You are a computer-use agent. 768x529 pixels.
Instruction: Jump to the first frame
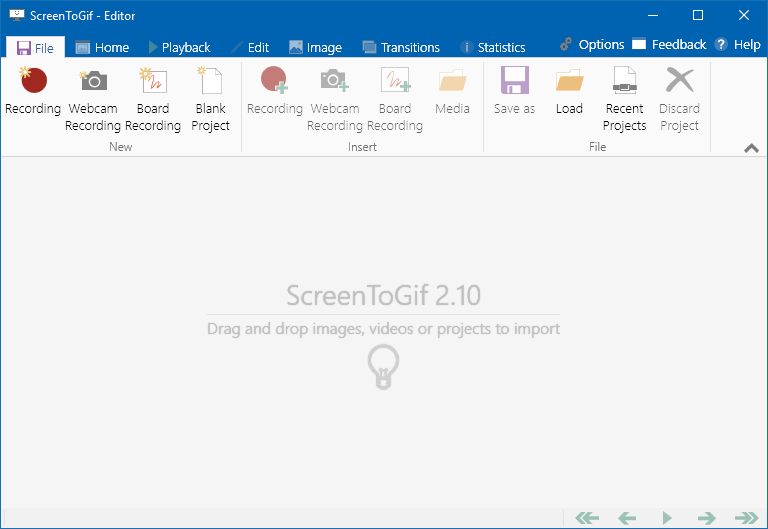point(587,518)
